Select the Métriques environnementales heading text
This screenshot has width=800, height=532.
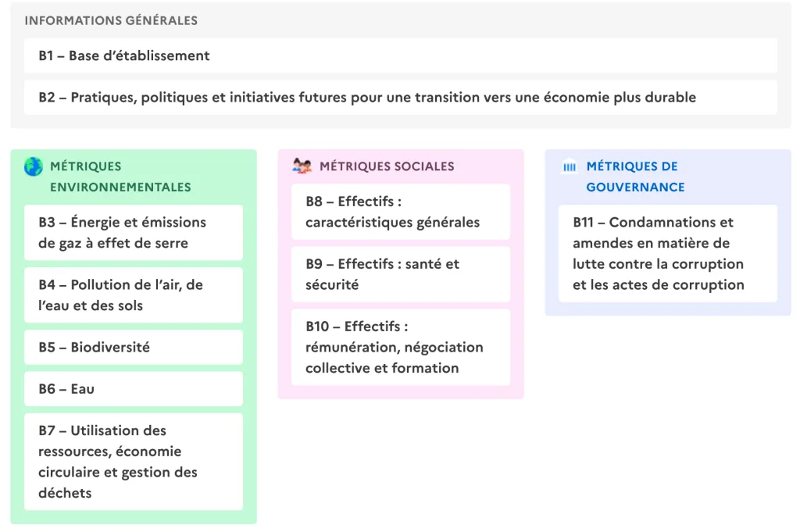(x=120, y=177)
